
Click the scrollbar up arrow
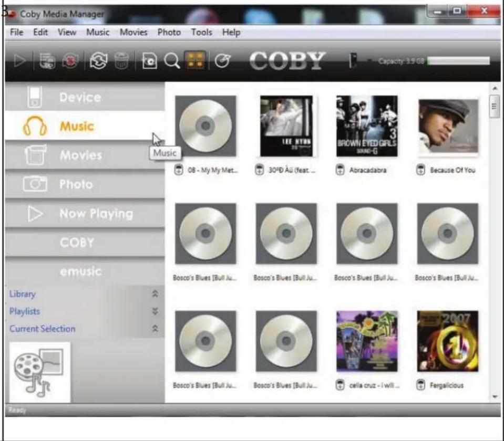click(x=495, y=88)
